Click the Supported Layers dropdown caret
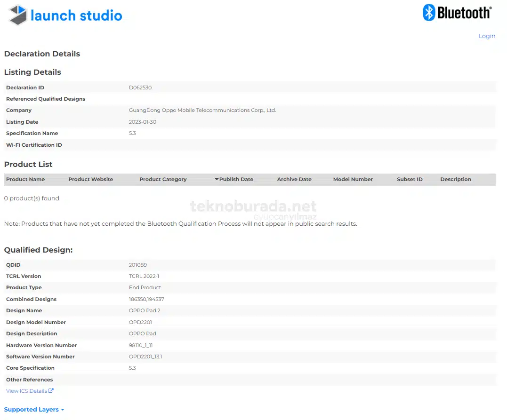Image resolution: width=507 pixels, height=420 pixels. coord(63,410)
